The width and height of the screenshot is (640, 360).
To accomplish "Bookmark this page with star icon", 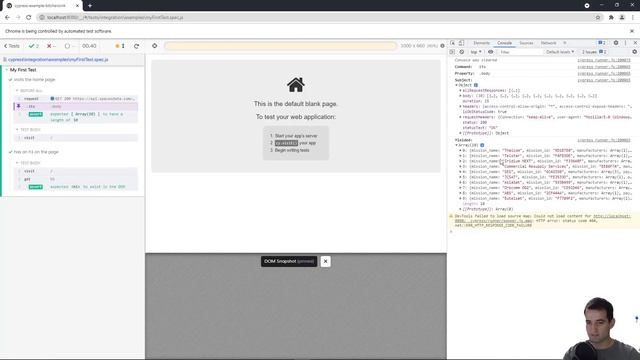I will [x=598, y=18].
